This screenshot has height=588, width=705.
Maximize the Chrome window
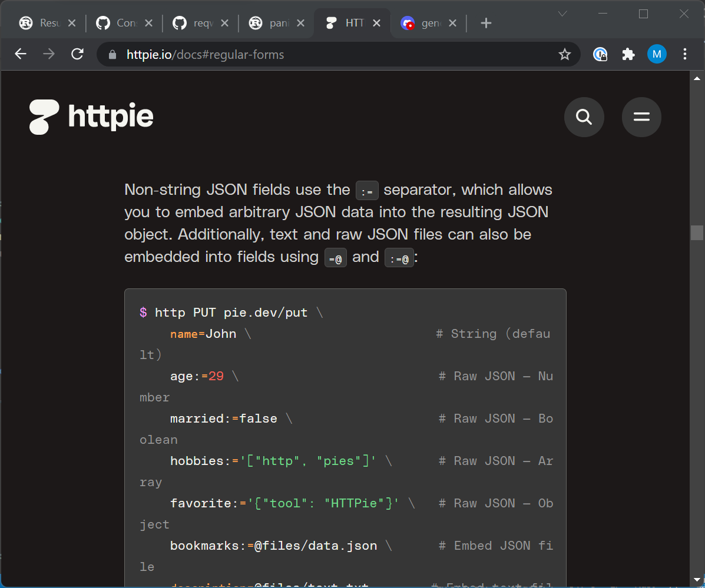(643, 14)
